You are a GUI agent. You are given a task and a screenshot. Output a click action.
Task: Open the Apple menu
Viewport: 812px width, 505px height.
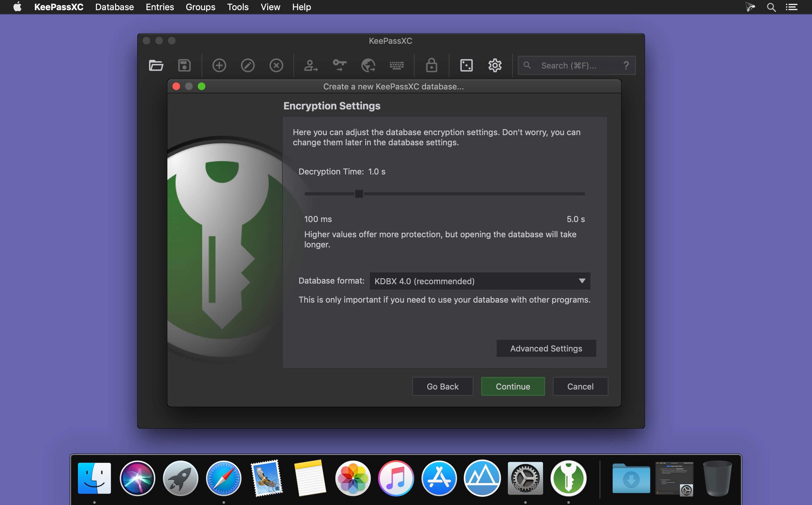17,7
